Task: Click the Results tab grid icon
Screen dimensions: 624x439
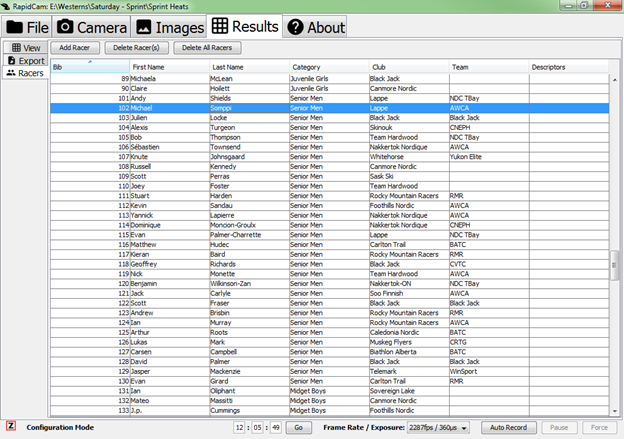Action: tap(220, 26)
